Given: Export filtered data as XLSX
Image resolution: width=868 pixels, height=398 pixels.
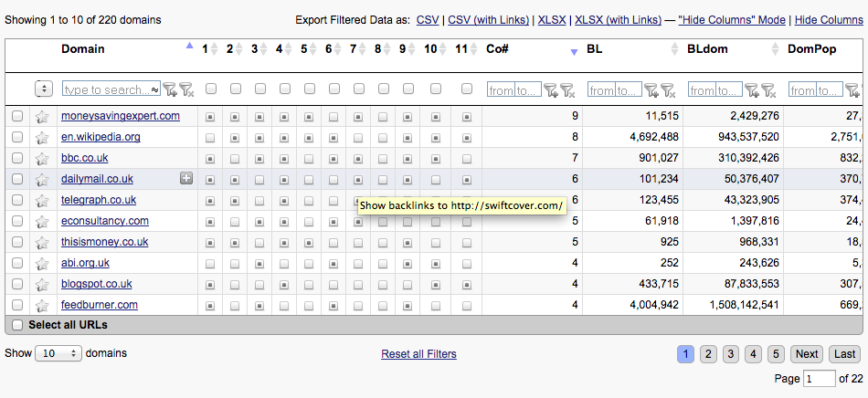Looking at the screenshot, I should pos(552,20).
